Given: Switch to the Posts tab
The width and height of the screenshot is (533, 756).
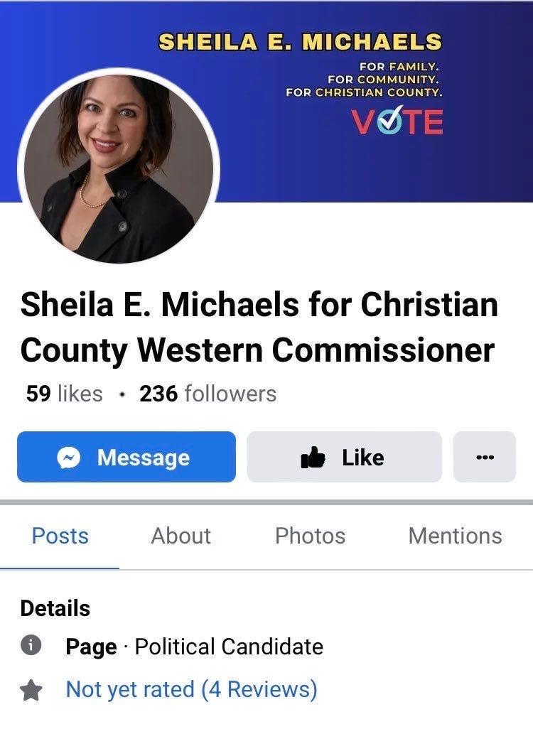Looking at the screenshot, I should 60,536.
